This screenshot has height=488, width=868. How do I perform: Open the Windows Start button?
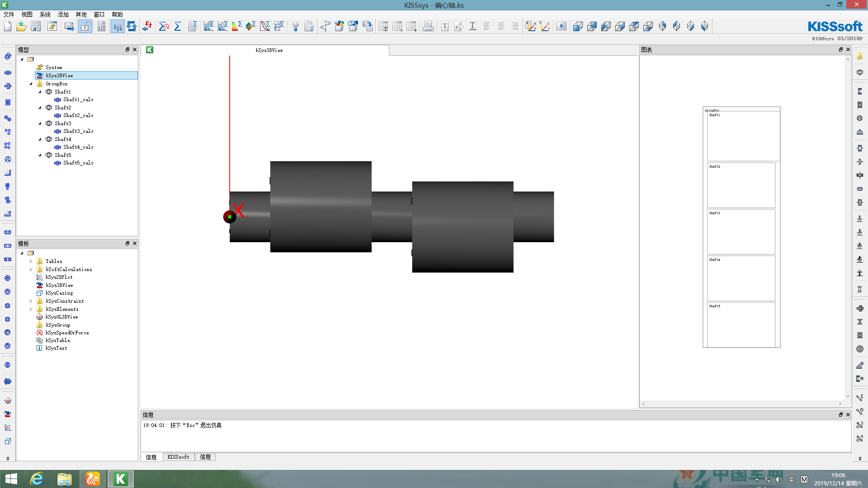point(11,479)
